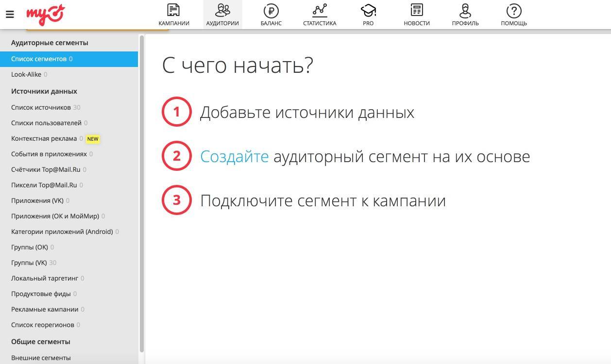Open PRO graduation cap icon
The image size is (611, 364).
(368, 10)
